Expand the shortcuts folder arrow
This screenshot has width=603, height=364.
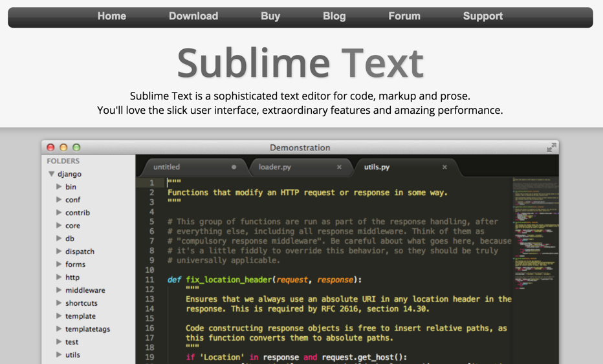[x=59, y=303]
